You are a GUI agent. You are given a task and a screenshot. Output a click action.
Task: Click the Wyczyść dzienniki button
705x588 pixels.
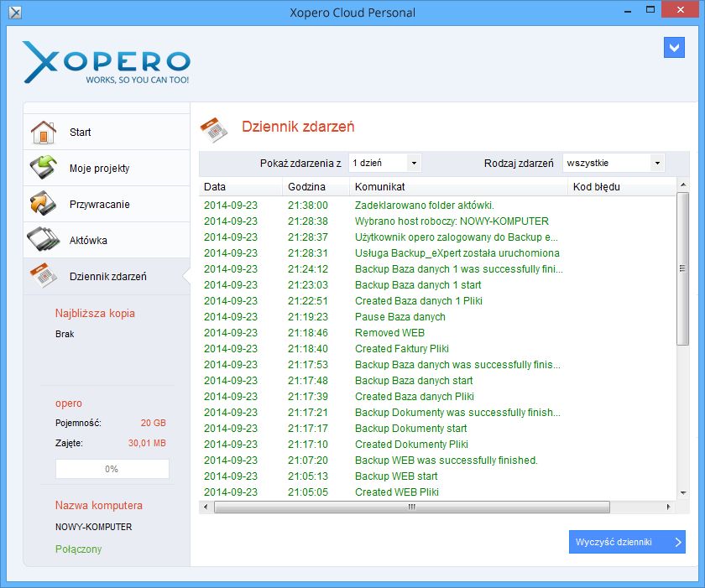pyautogui.click(x=627, y=542)
